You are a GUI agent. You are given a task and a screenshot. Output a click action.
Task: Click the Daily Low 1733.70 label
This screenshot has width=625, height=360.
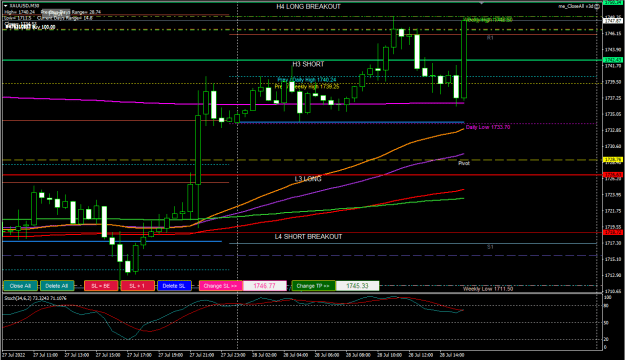point(488,128)
